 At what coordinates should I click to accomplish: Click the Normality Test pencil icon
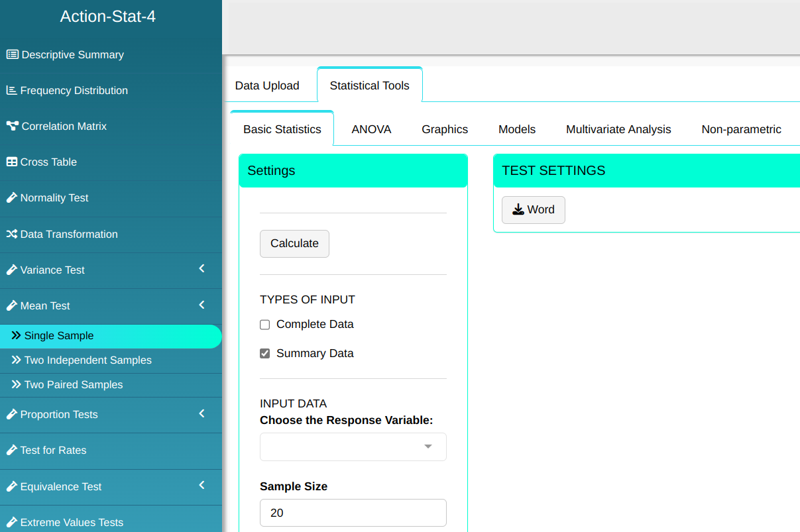(11, 198)
